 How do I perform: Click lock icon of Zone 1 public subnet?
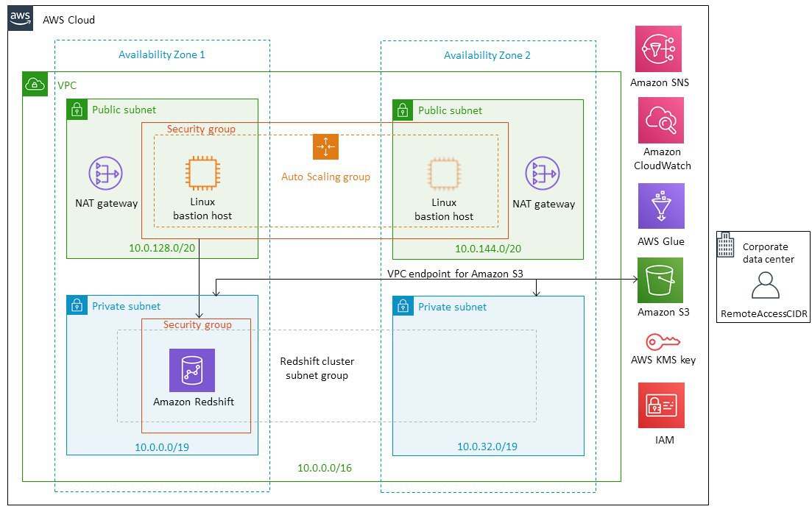click(x=77, y=110)
